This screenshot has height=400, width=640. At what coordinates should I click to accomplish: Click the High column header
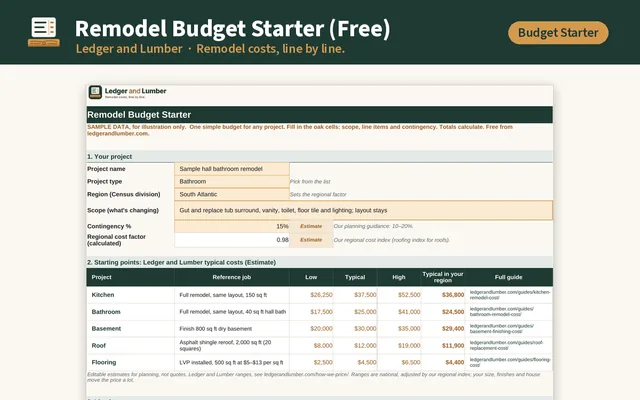pos(399,277)
